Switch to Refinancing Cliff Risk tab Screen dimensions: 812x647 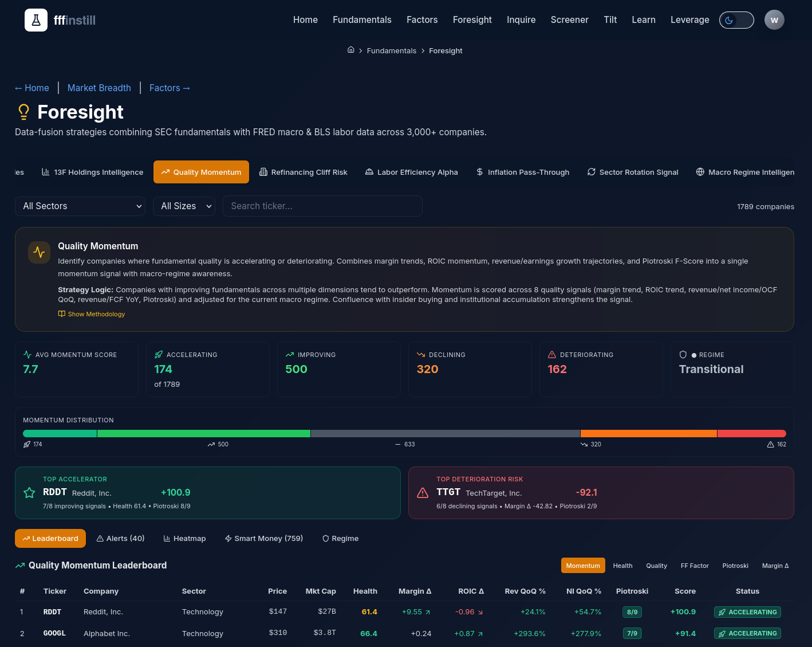303,172
